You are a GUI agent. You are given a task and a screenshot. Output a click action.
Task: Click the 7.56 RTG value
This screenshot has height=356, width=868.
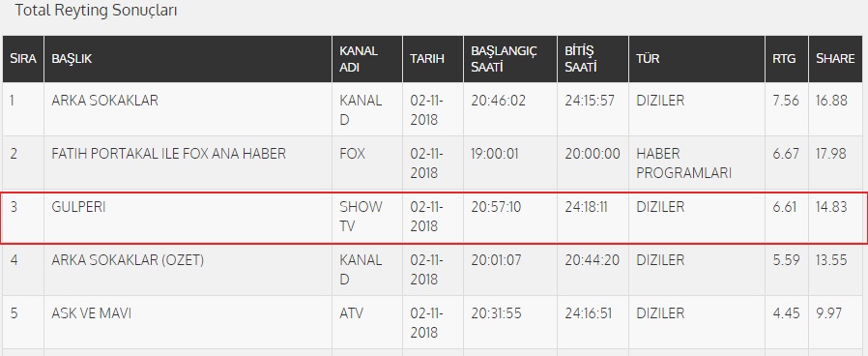tap(786, 101)
